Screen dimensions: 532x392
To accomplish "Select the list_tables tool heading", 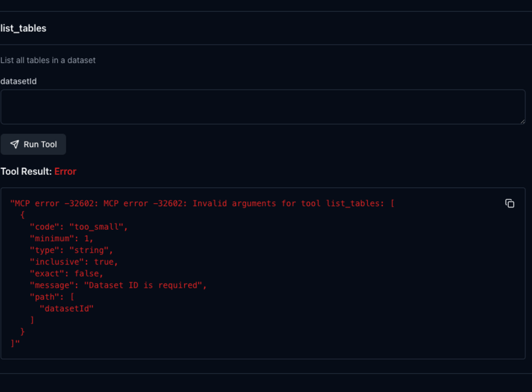I will (23, 28).
